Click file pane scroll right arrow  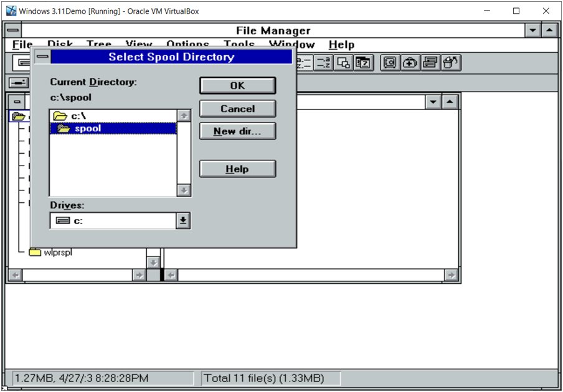click(451, 275)
